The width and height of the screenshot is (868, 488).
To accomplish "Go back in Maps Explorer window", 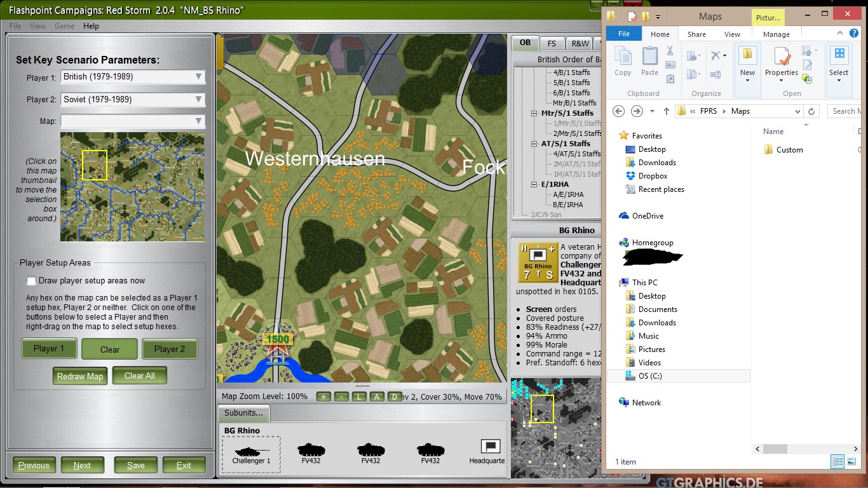I will pyautogui.click(x=618, y=111).
